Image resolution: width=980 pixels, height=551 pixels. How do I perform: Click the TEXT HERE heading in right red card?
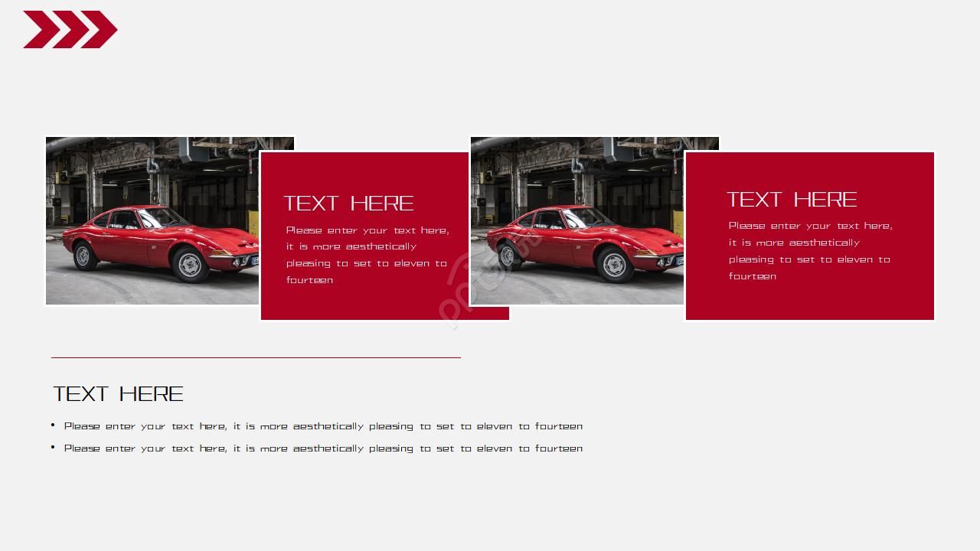point(792,200)
